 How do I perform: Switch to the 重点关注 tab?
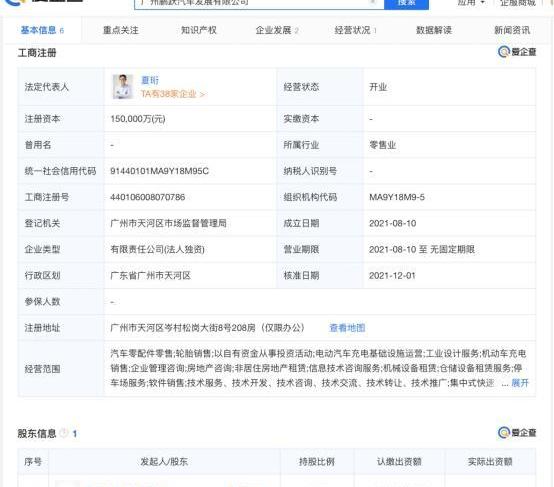click(121, 30)
